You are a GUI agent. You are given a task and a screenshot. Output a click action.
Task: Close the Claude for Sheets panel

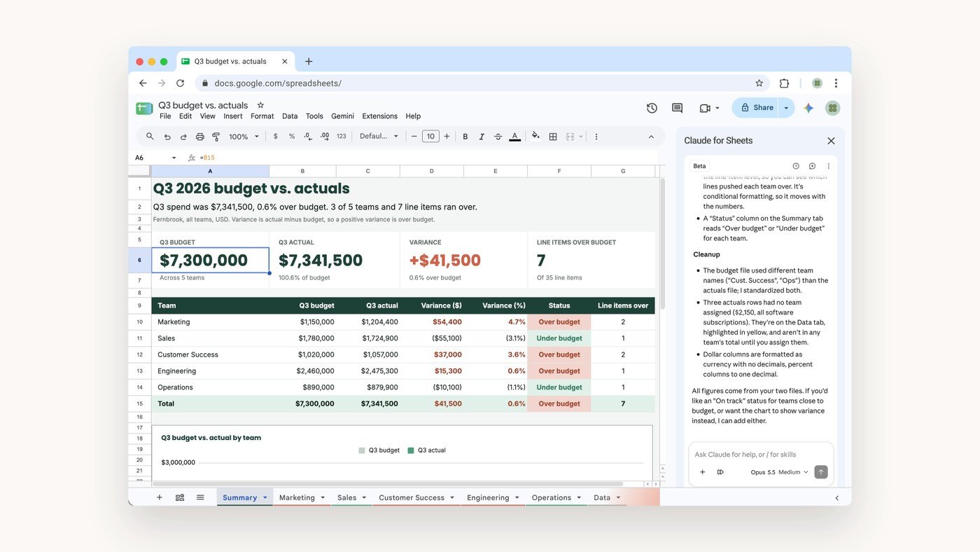pos(831,141)
